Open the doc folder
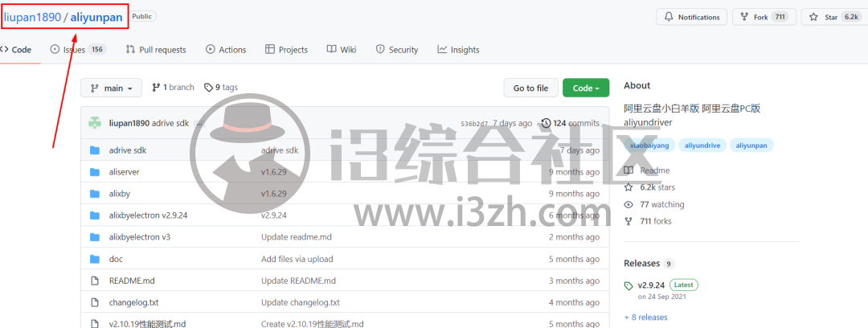The image size is (868, 328). [x=116, y=259]
